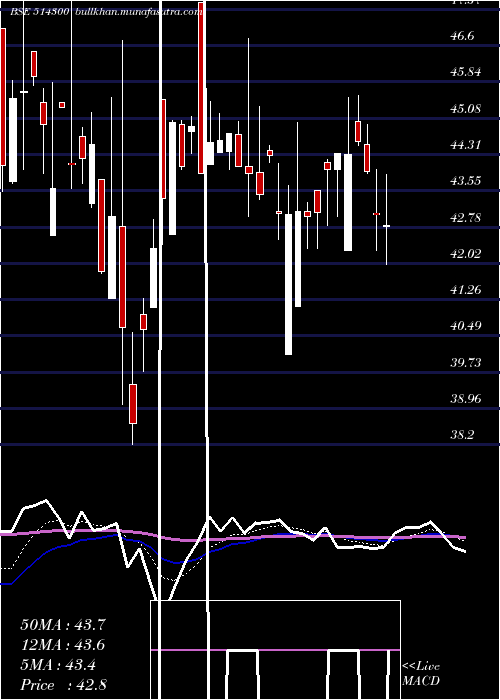Click the '5MA : 43.4' readout
The height and width of the screenshot is (700, 500).
point(58,665)
